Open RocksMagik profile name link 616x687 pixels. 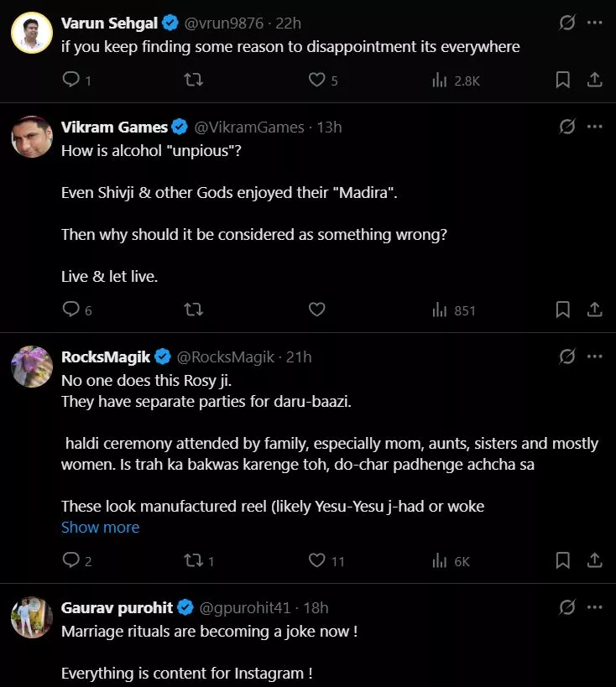[x=105, y=357]
